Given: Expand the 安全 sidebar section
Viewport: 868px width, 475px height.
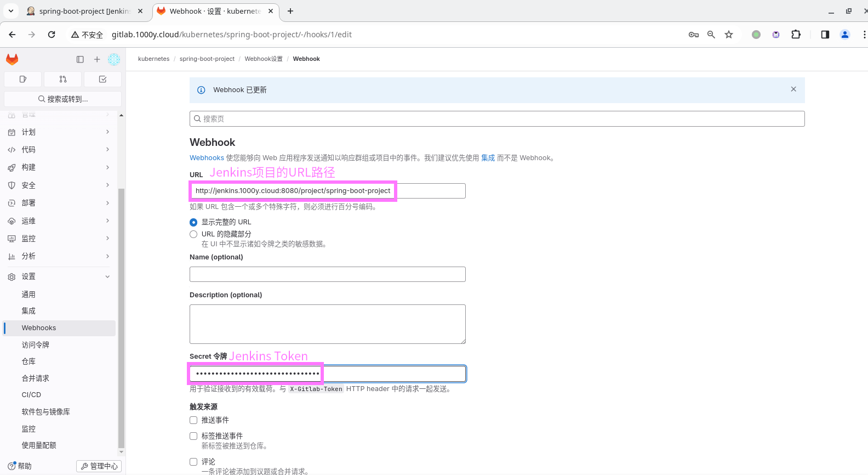Looking at the screenshot, I should 59,185.
